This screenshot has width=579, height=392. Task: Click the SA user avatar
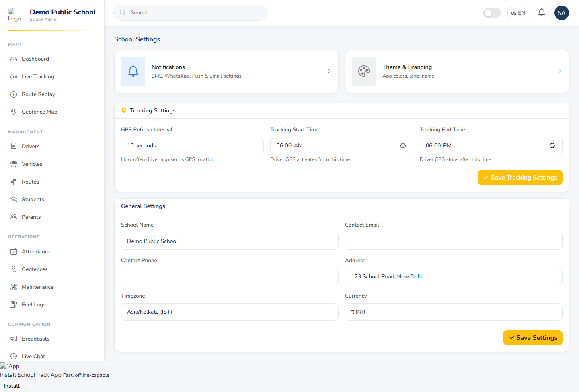562,13
